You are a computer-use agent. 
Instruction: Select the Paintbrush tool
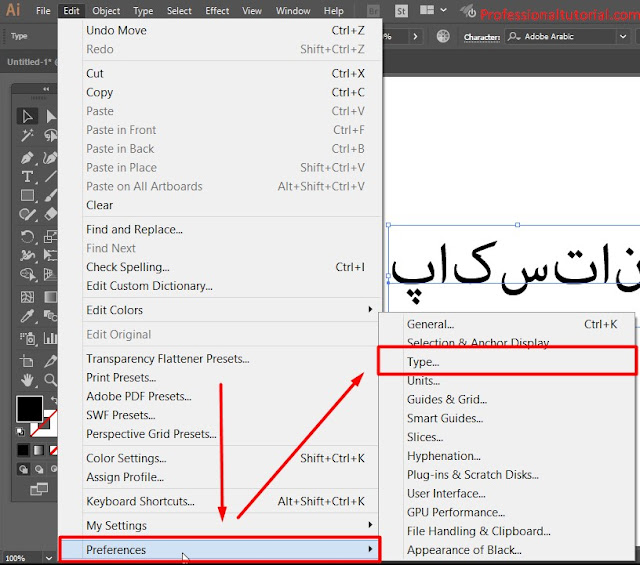50,196
